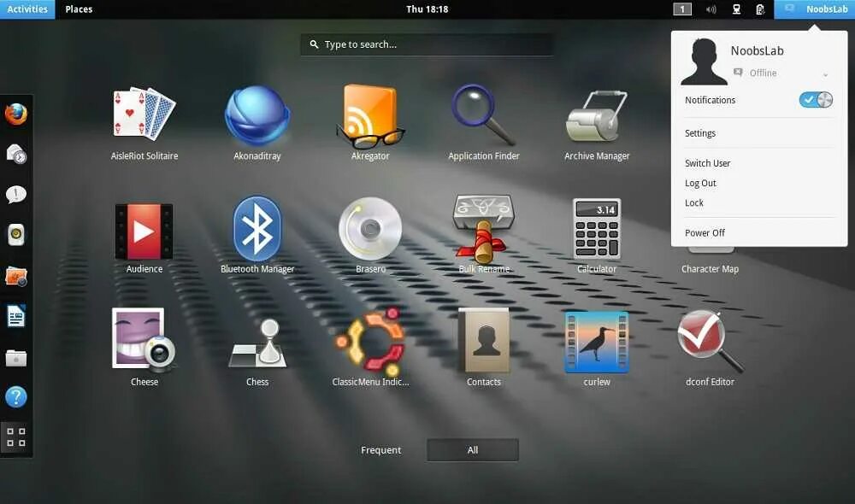Screen dimensions: 855x504
Task: Open the document writer icon in dash
Action: [x=15, y=317]
